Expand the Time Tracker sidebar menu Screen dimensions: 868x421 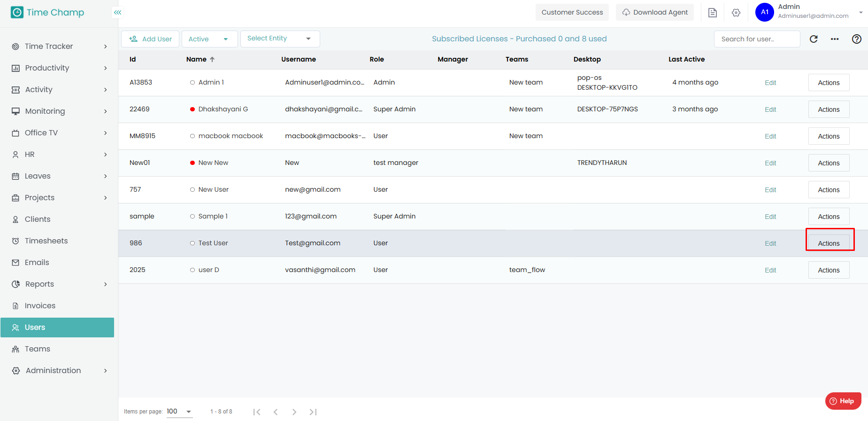pos(58,46)
